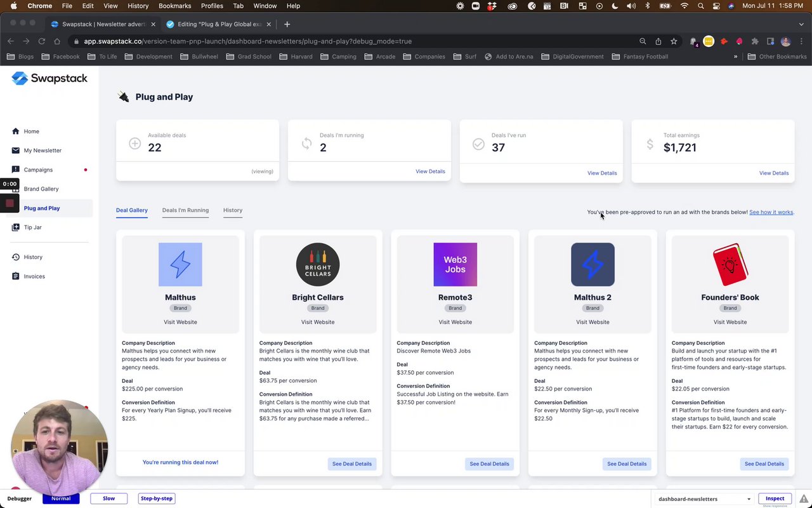Visit Website for Malthus

click(180, 322)
